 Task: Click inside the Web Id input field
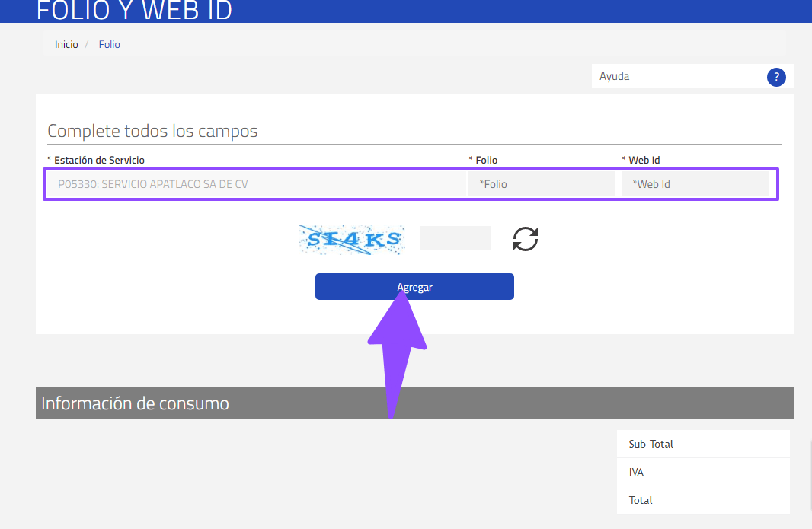[x=697, y=183]
